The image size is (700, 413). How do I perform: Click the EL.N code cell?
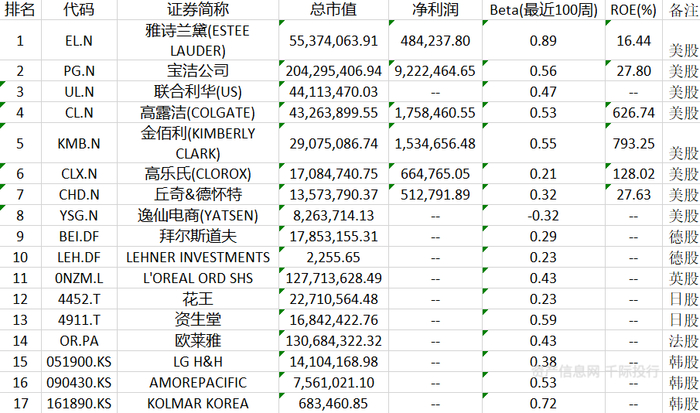coord(79,41)
